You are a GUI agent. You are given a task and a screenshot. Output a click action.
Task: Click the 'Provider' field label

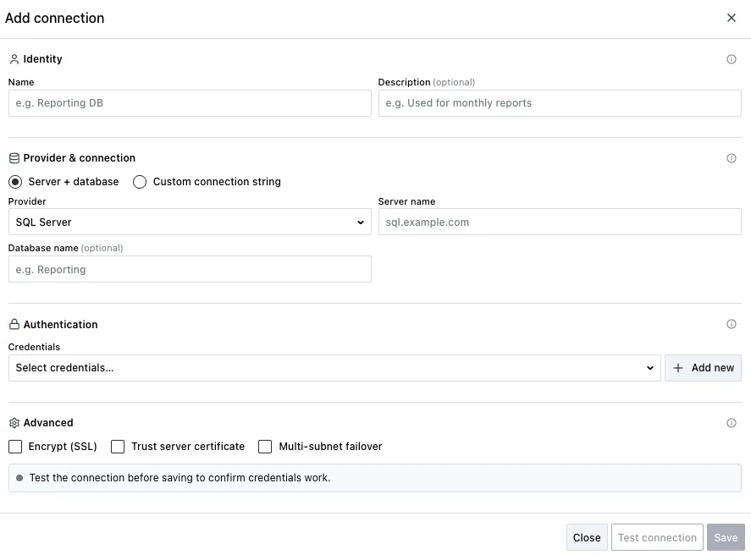(x=27, y=201)
